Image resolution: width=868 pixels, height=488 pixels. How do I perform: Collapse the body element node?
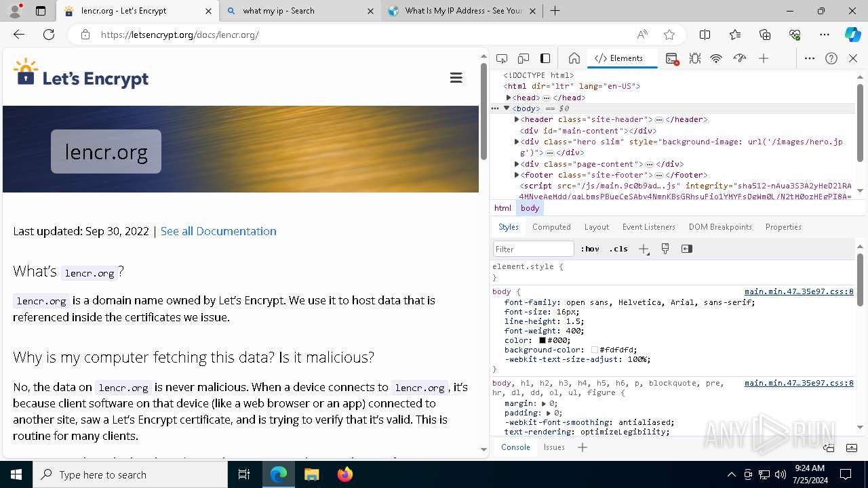(x=506, y=108)
